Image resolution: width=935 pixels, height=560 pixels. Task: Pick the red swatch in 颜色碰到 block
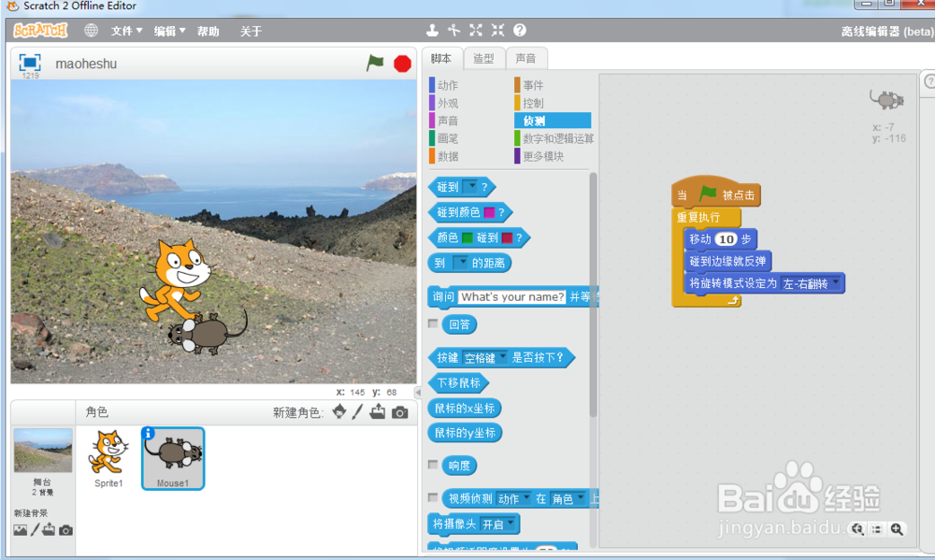click(x=507, y=237)
